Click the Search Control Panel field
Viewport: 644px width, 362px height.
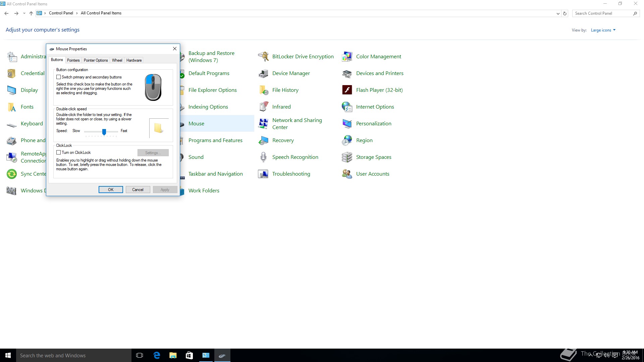(x=603, y=13)
